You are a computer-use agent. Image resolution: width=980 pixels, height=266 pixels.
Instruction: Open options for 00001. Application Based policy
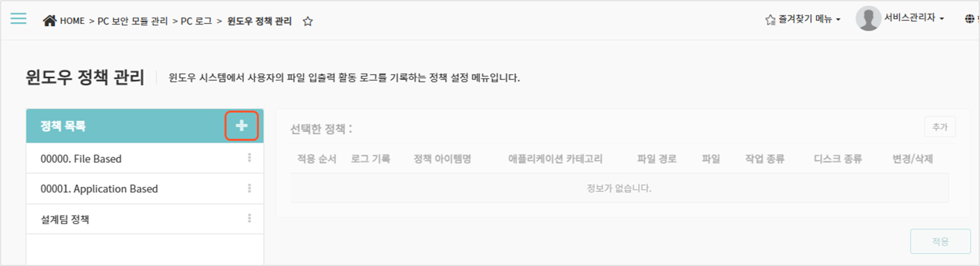click(x=249, y=188)
